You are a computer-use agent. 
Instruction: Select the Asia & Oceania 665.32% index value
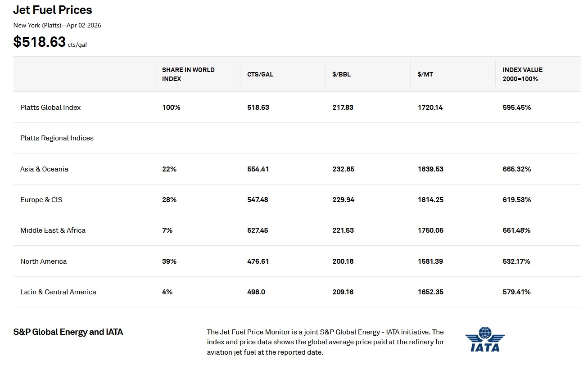click(x=516, y=169)
